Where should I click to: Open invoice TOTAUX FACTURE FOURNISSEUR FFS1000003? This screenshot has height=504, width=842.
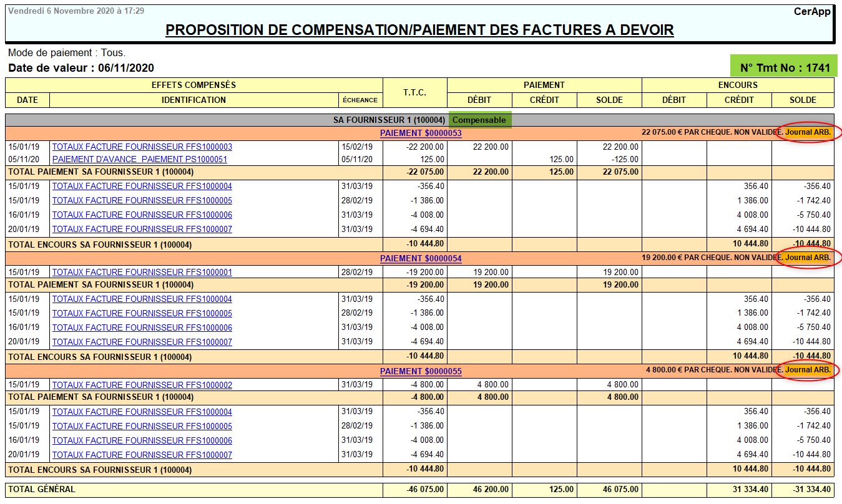[x=142, y=147]
